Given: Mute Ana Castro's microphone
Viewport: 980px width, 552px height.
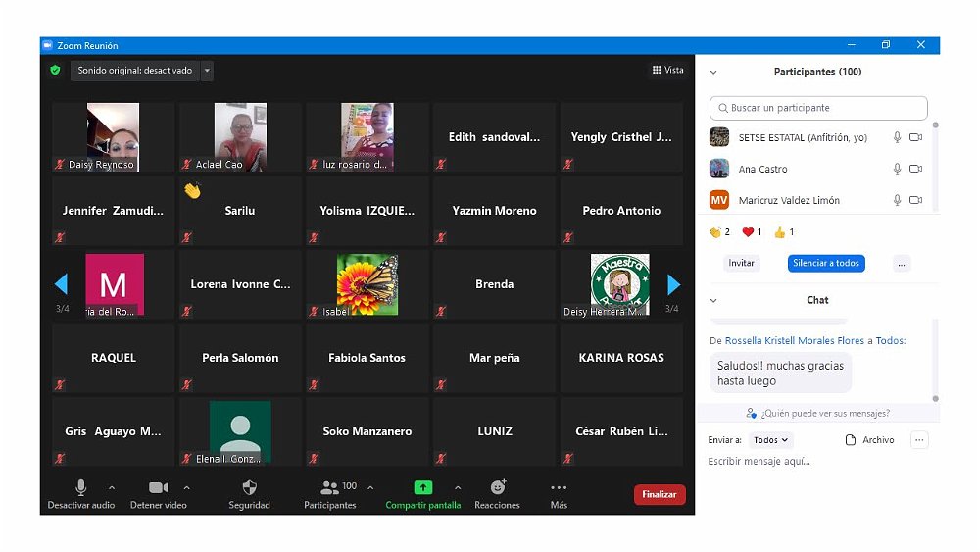Looking at the screenshot, I should pyautogui.click(x=897, y=169).
